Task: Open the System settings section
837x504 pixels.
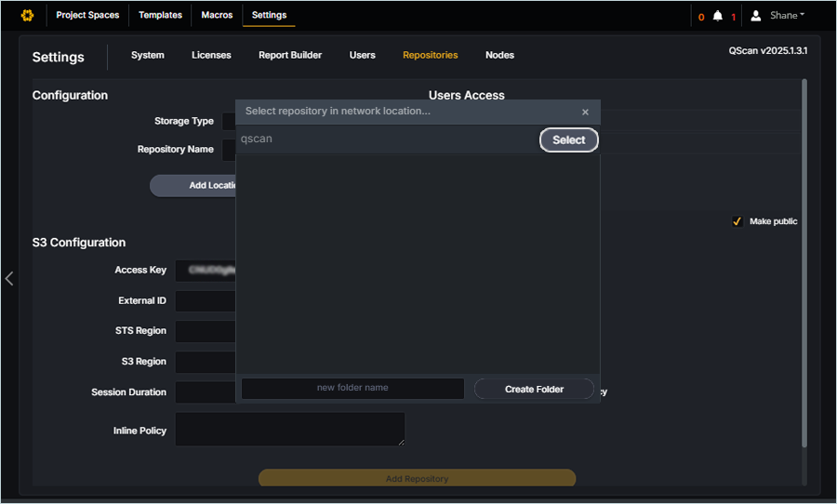Action: tap(147, 55)
